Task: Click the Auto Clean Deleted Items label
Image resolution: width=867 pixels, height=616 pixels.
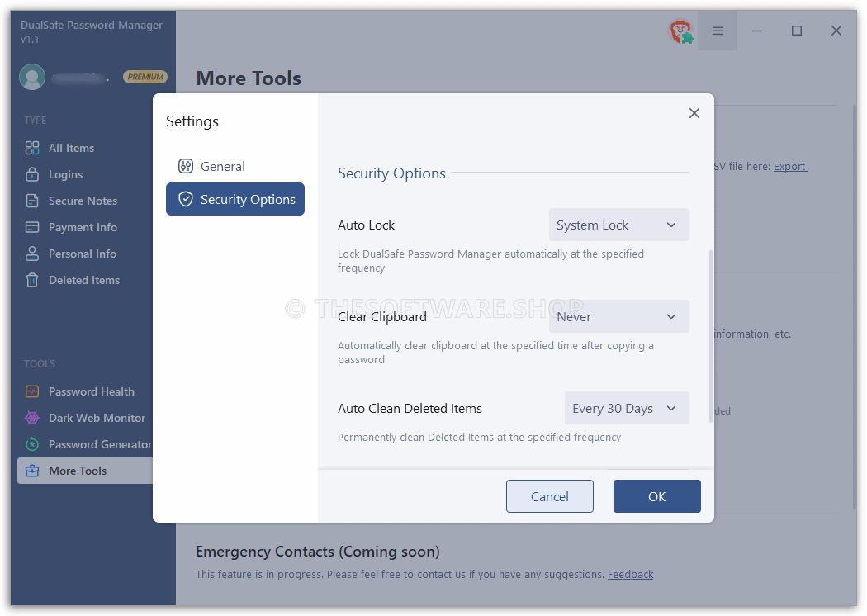Action: (x=410, y=408)
